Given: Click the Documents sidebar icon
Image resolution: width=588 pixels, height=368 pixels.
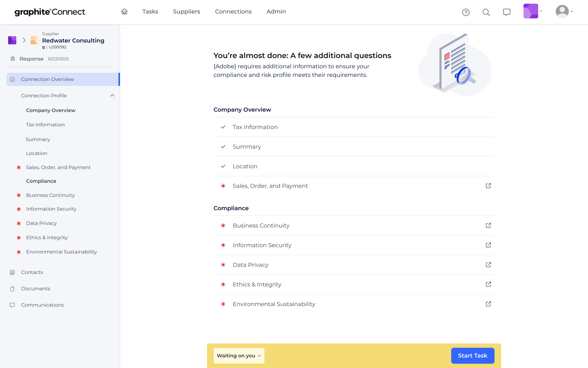Looking at the screenshot, I should [12, 289].
